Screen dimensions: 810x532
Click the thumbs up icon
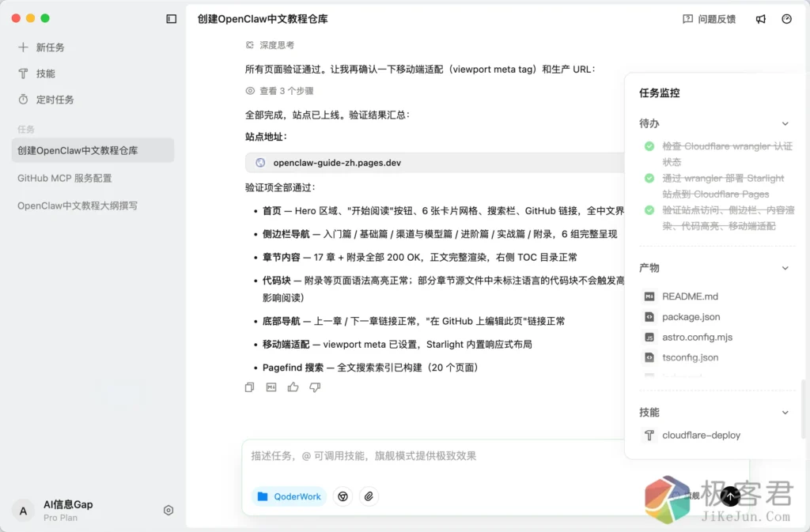293,387
